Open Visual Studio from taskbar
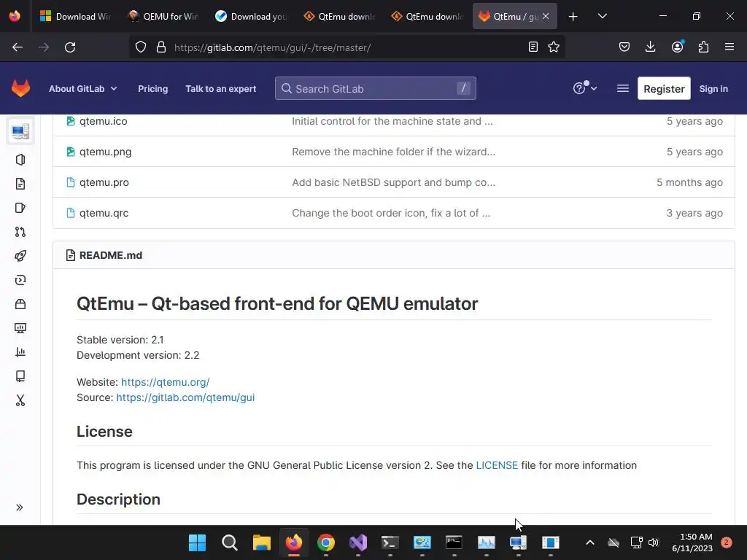747x560 pixels. point(358,542)
